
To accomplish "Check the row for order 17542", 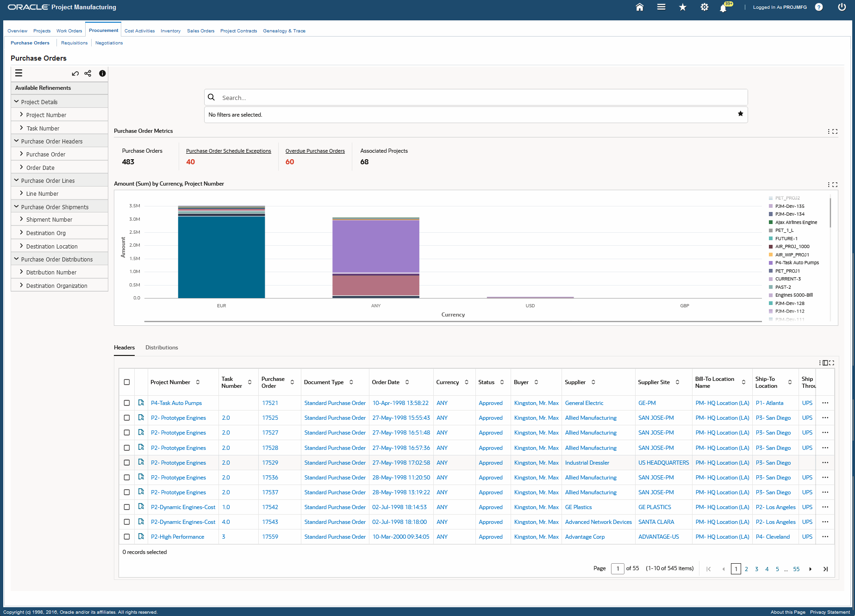I will (x=127, y=507).
